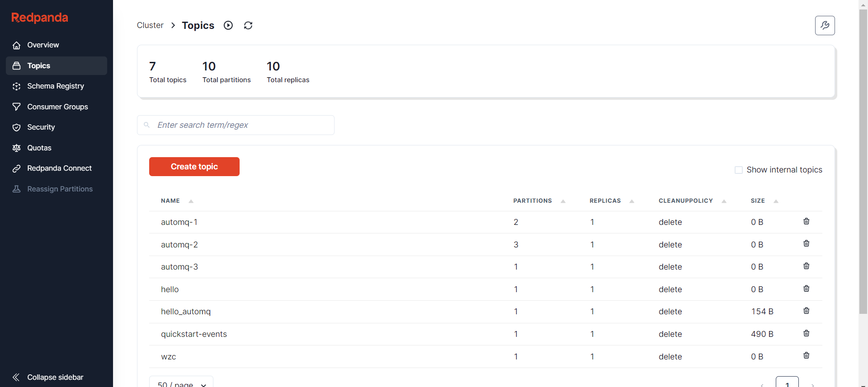This screenshot has height=387, width=868.
Task: Go to Consumer Groups in the sidebar
Action: coord(57,107)
